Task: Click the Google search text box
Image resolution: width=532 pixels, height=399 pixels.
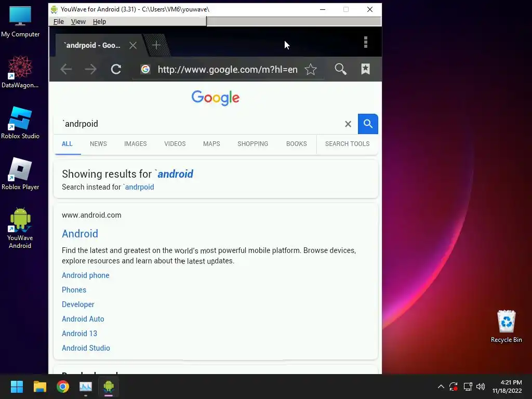Action: tap(200, 124)
